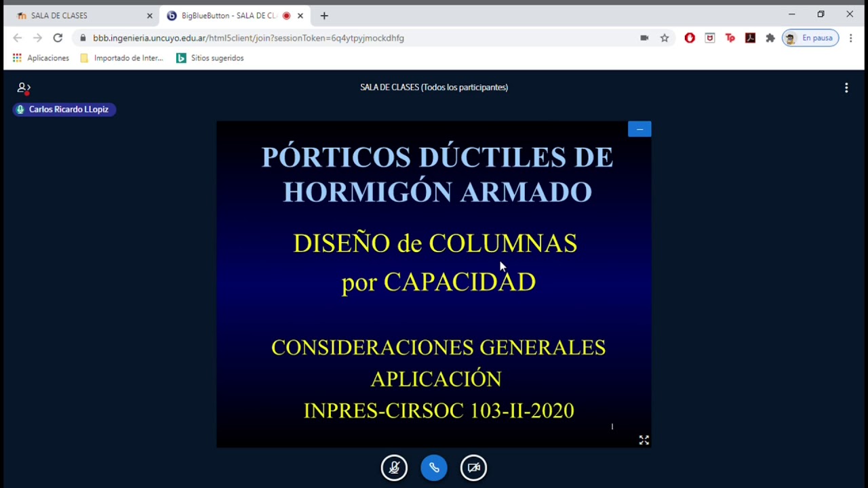Open the Adobe Acrobat extension
The width and height of the screenshot is (868, 488).
point(750,38)
